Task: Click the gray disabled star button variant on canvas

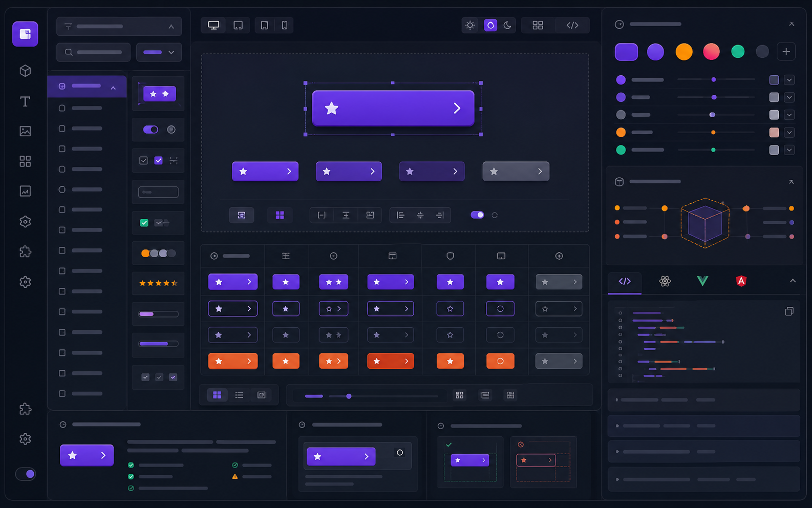Action: tap(516, 172)
